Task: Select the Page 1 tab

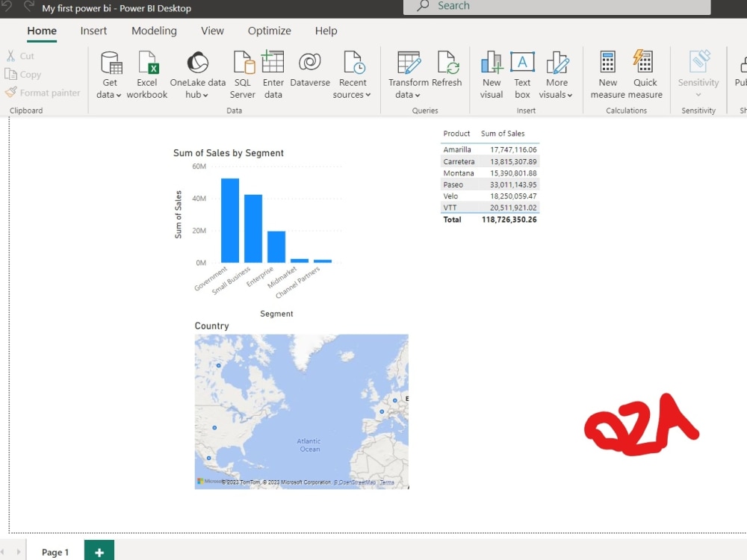Action: (55, 552)
